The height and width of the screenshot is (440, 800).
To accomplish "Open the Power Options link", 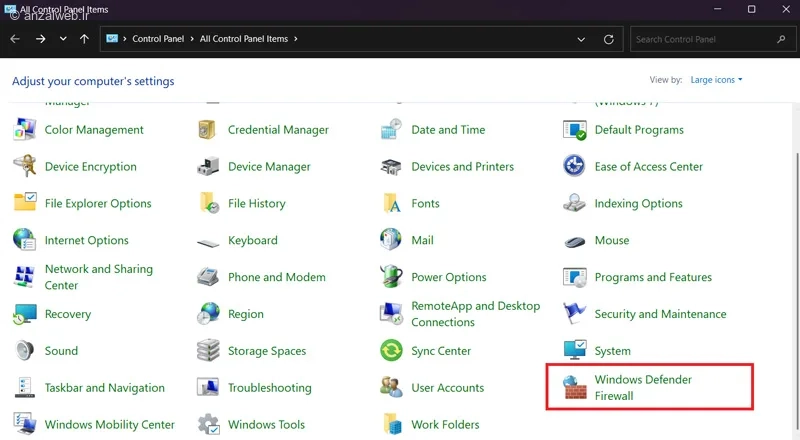I will coord(448,277).
